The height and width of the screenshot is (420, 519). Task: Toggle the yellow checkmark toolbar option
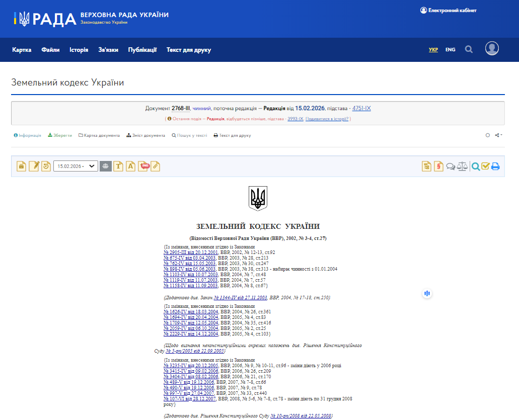486,166
